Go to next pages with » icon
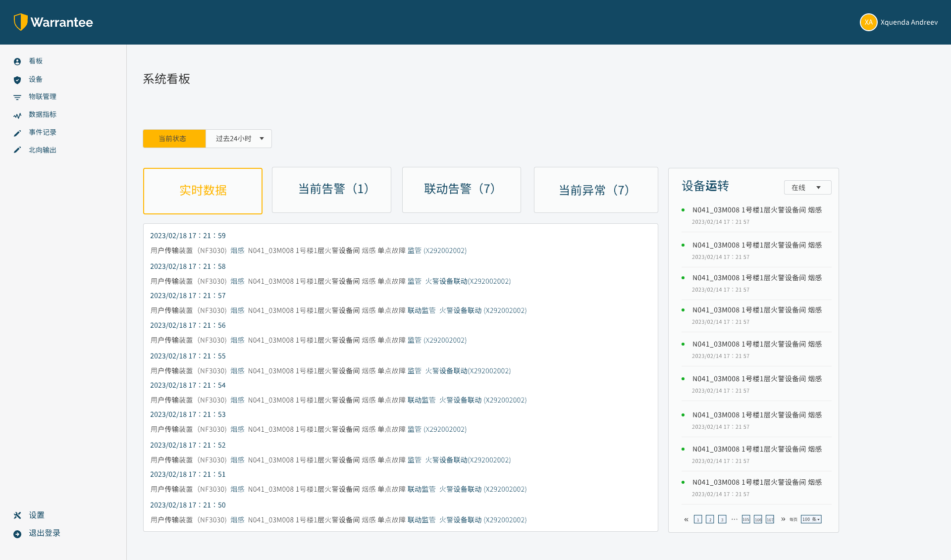Image resolution: width=951 pixels, height=560 pixels. coord(783,519)
